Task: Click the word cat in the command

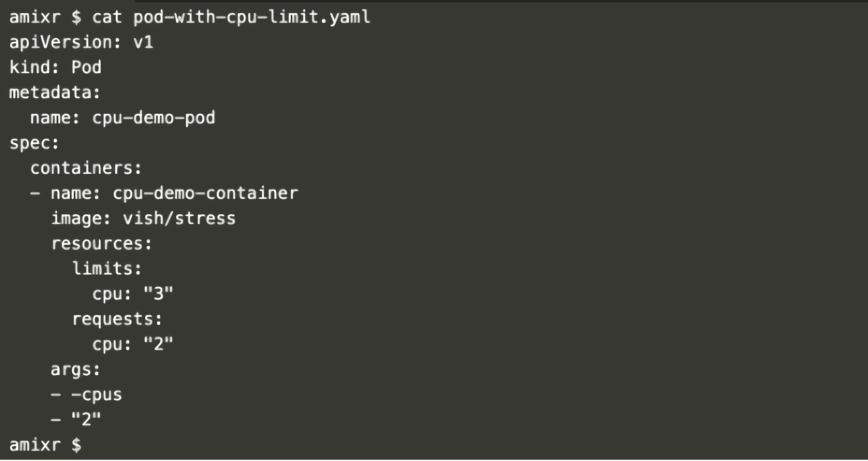Action: [x=107, y=17]
